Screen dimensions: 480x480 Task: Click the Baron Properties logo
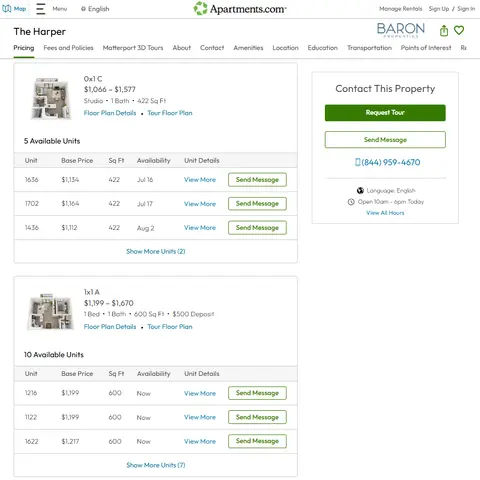point(401,30)
